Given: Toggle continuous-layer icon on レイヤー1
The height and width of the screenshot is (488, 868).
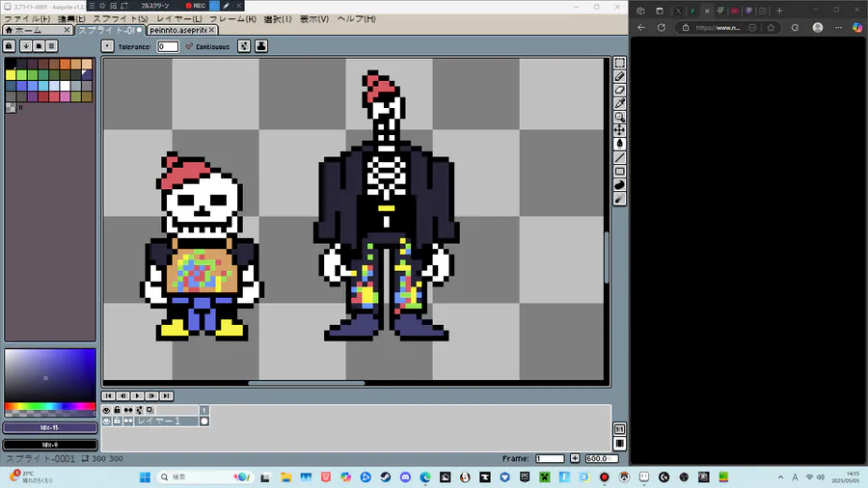Looking at the screenshot, I should [128, 421].
